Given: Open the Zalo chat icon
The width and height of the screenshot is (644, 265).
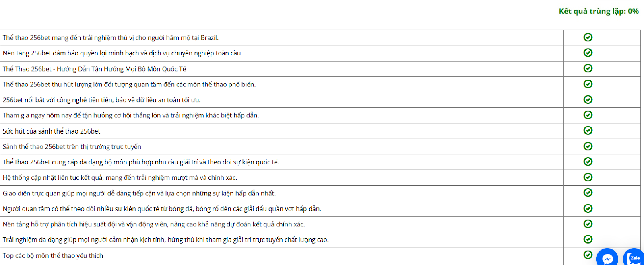Looking at the screenshot, I should [634, 258].
